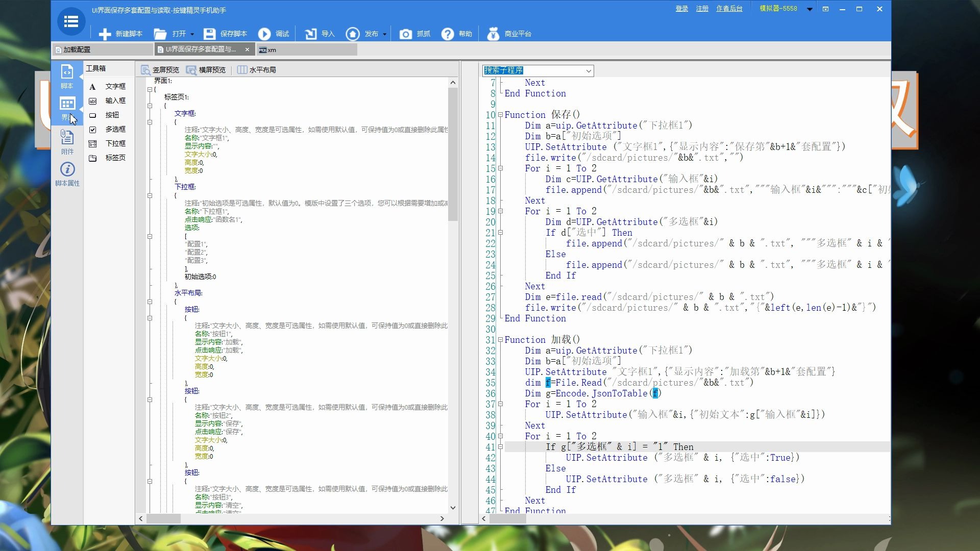Screen dimensions: 980x551
Task: Click the 水平布局 horizontal layout button
Action: point(257,70)
